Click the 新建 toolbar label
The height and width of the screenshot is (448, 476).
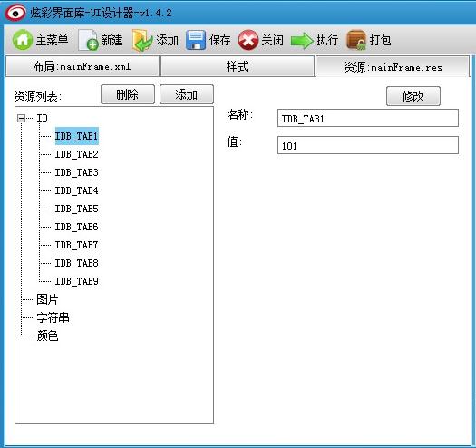click(112, 40)
